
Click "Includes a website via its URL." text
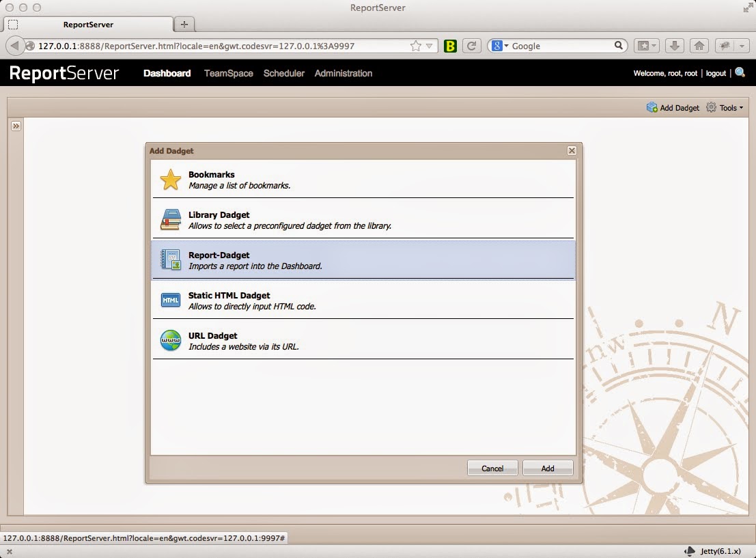pos(244,347)
